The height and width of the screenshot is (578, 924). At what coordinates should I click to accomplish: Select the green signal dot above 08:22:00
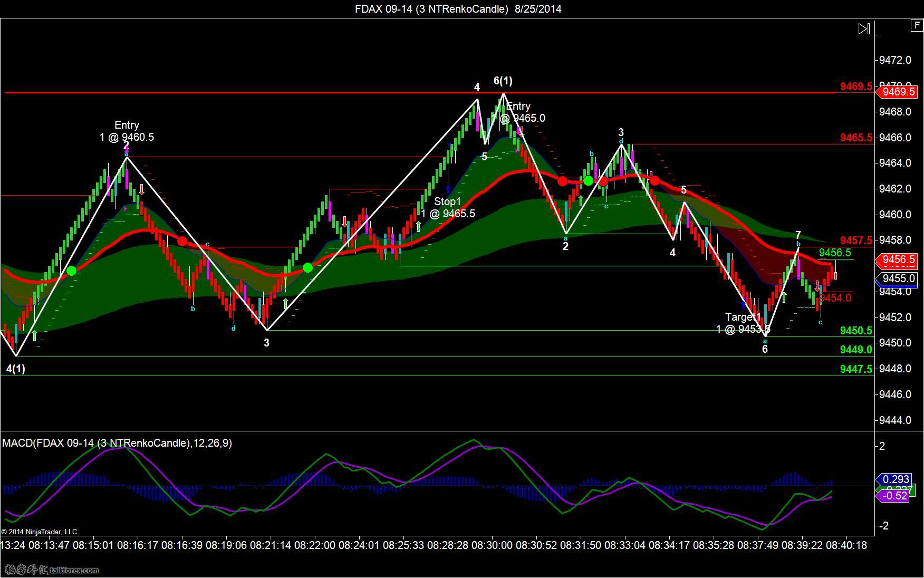coord(308,268)
